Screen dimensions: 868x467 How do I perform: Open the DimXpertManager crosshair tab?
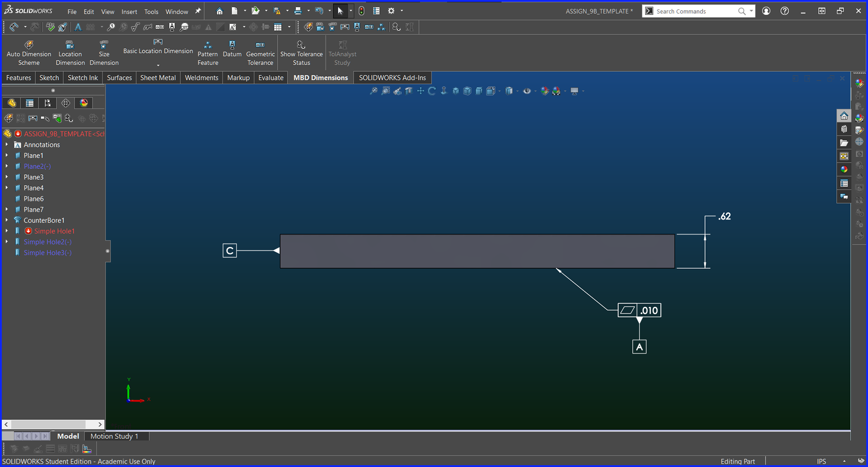[66, 103]
